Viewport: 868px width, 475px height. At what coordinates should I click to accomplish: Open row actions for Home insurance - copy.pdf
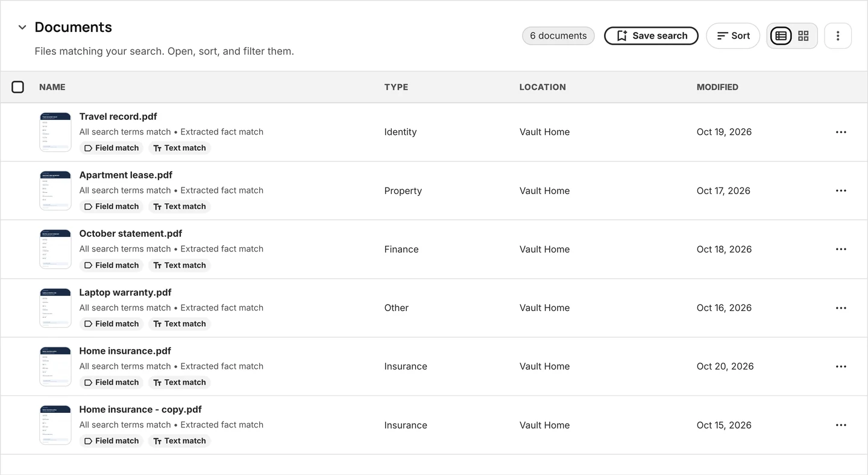point(841,425)
